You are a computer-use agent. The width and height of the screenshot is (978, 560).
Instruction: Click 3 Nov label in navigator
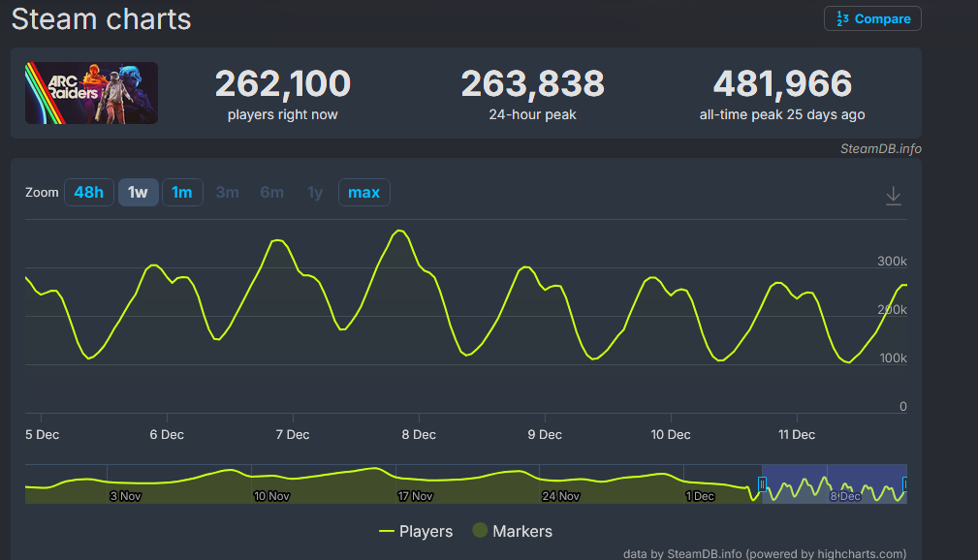coord(125,496)
